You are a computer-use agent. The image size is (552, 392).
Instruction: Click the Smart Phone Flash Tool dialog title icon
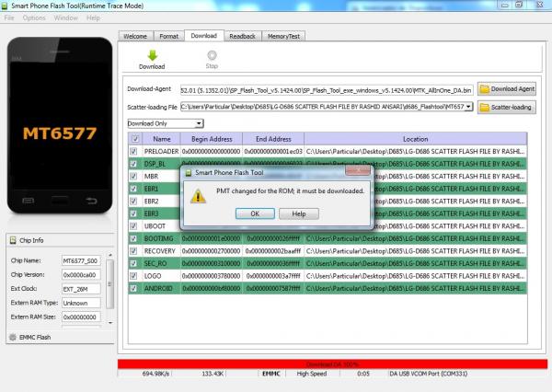189,173
